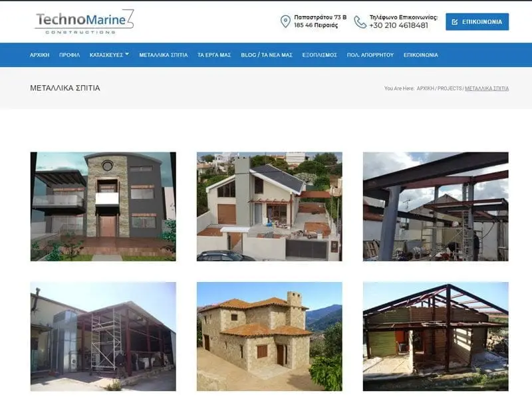Click the location pin icon
The image size is (532, 399).
click(x=285, y=21)
